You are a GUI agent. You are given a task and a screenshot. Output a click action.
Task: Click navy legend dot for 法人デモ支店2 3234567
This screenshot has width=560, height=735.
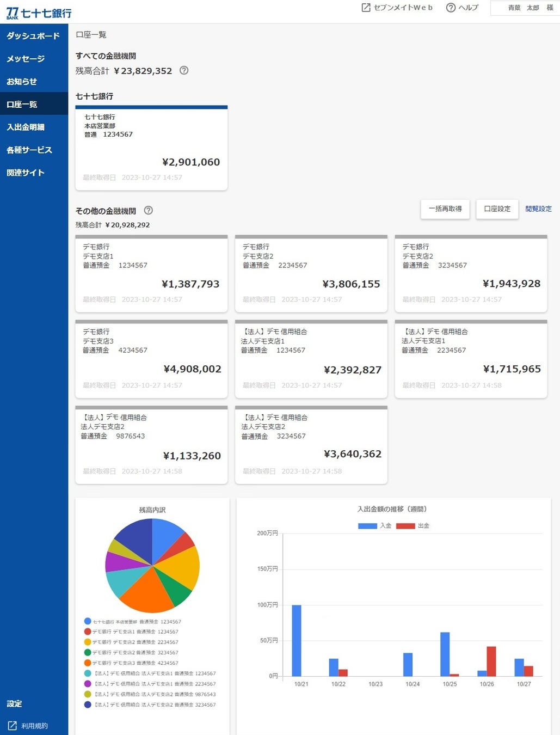(88, 705)
